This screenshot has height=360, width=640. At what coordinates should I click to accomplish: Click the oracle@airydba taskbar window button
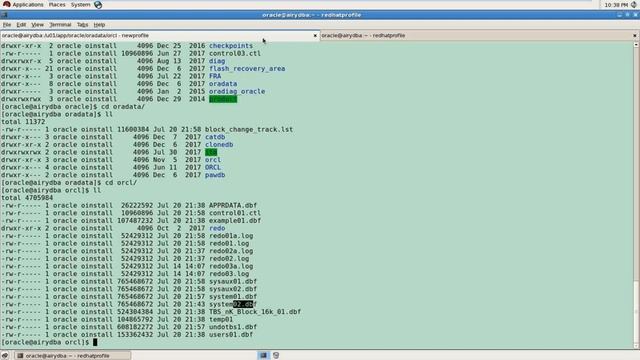pos(73,356)
